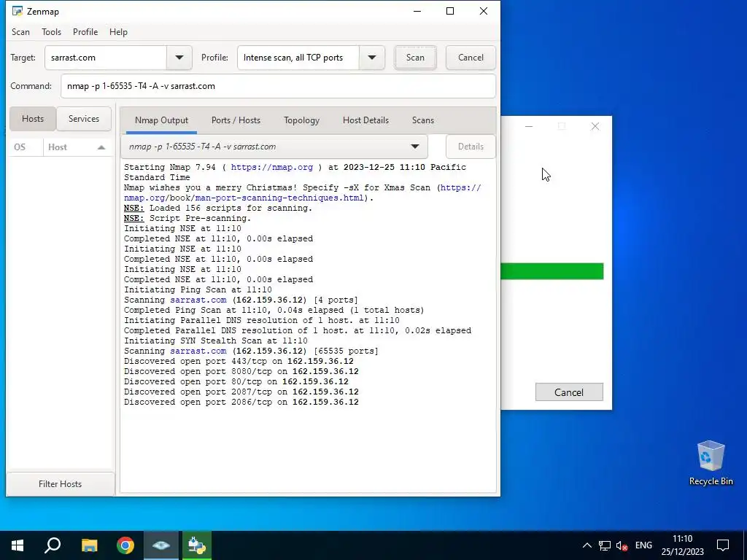
Task: Click into the Command input field
Action: [278, 86]
